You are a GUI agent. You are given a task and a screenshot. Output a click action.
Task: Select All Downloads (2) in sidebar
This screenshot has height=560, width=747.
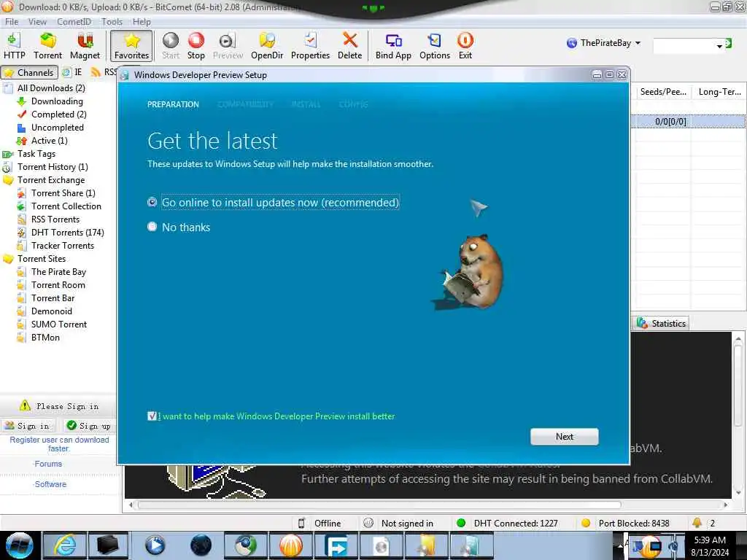pos(51,88)
